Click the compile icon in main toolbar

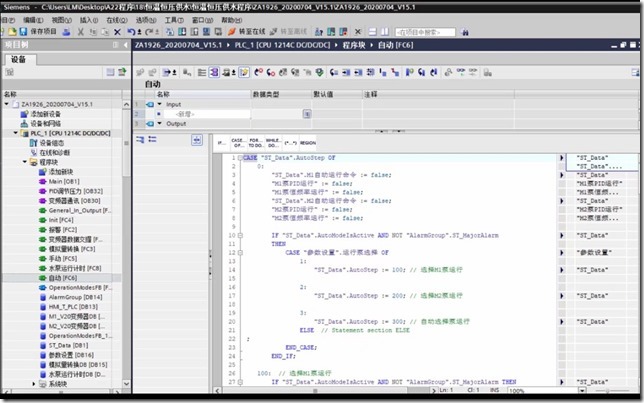click(170, 32)
